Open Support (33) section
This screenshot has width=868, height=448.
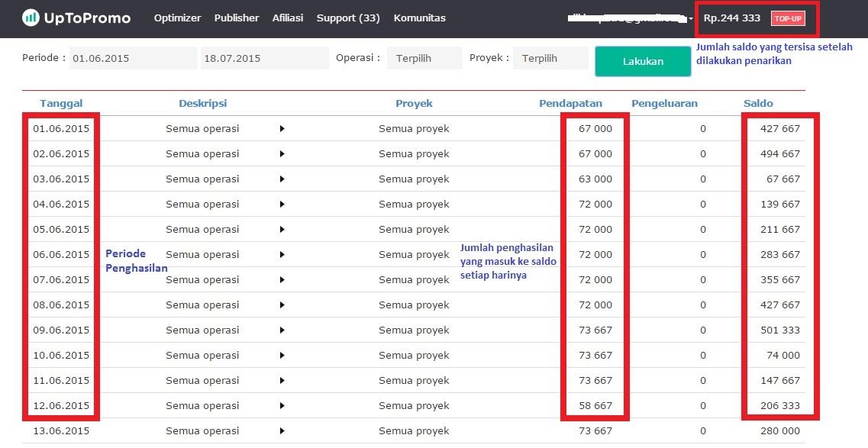click(x=348, y=18)
